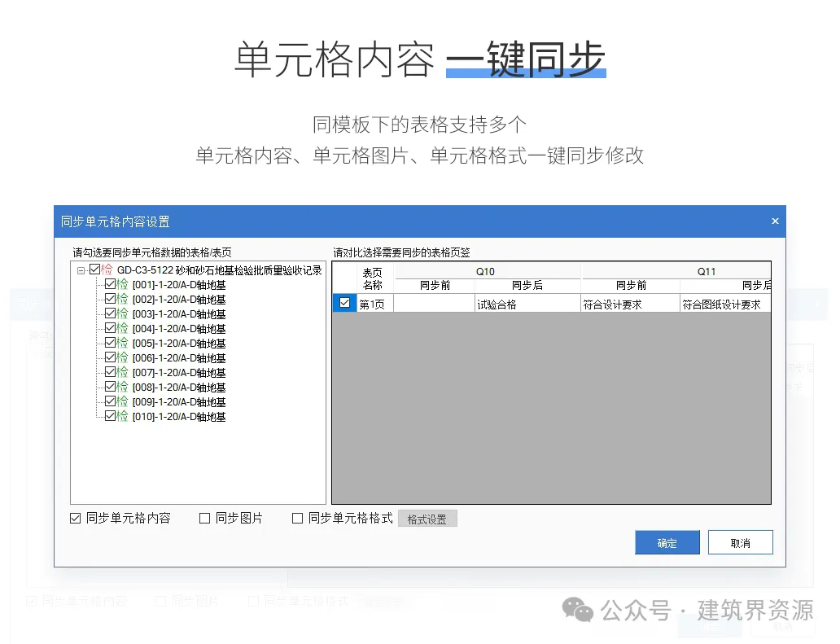Image resolution: width=840 pixels, height=644 pixels.
Task: Click the 符合设计要求 cell
Action: (x=631, y=304)
